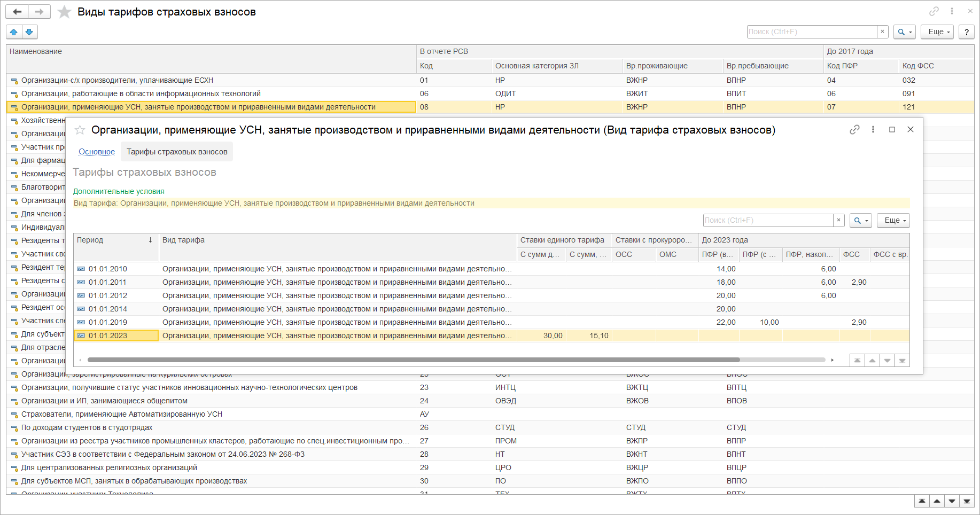Clear the dialog search field
Image resolution: width=980 pixels, height=515 pixels.
tap(838, 220)
